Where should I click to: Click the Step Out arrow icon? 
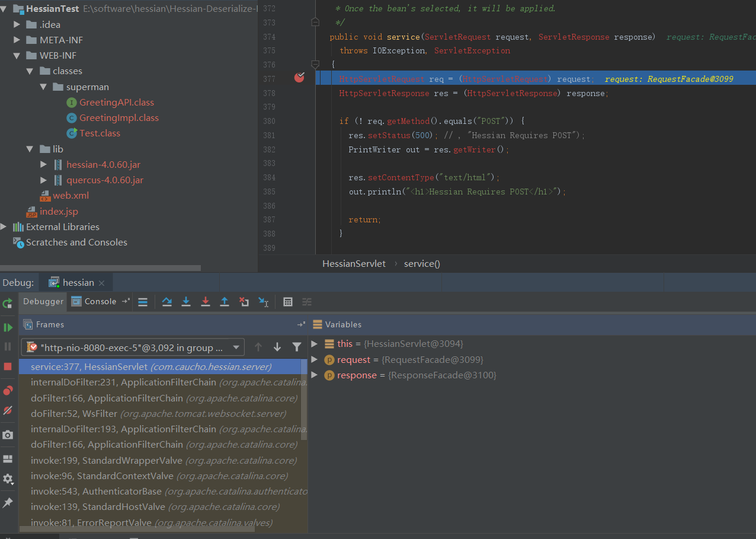225,302
